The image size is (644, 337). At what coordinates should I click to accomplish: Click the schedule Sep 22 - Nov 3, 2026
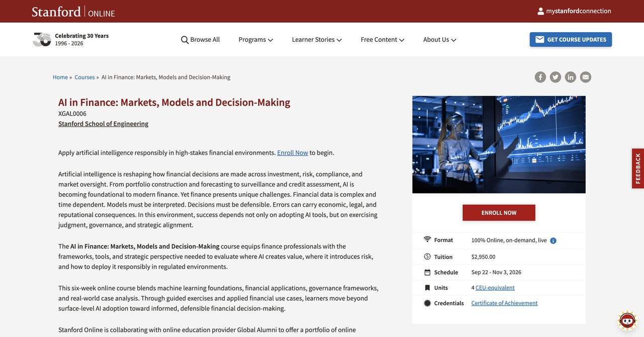point(496,273)
